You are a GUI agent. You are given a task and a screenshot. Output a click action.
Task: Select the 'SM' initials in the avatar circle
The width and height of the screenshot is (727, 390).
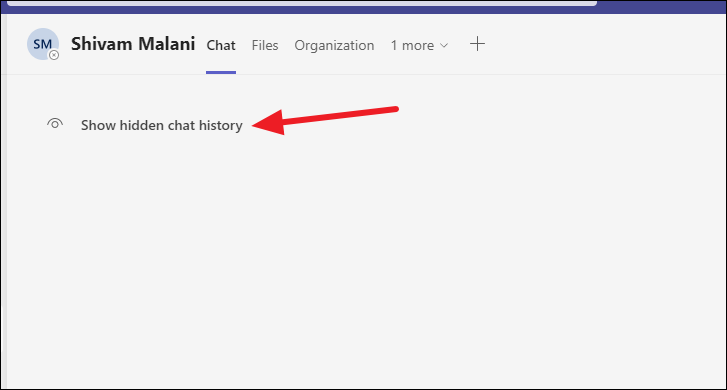pos(42,44)
